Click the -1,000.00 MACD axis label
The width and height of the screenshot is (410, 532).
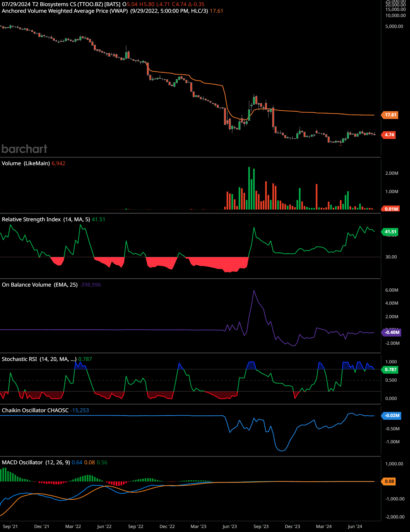coord(395,499)
